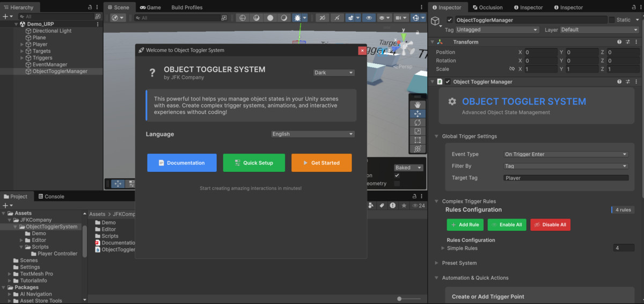The image size is (644, 304).
Task: Open the Layer Default dropdown
Action: point(600,30)
